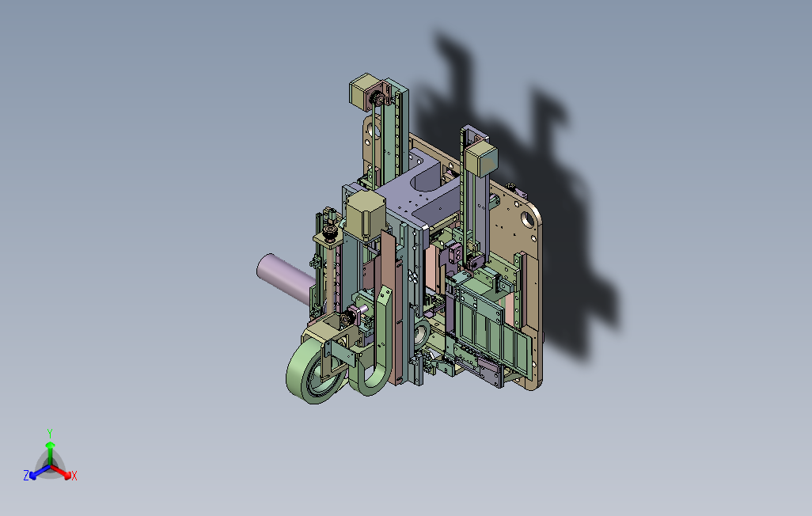Click the red X axis of the orientation triad
812x516 pixels.
pos(62,472)
